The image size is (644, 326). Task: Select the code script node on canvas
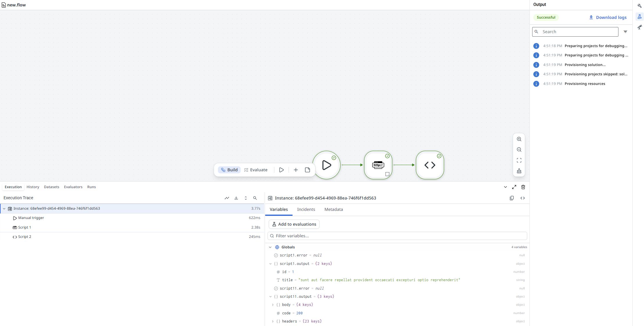click(x=430, y=165)
